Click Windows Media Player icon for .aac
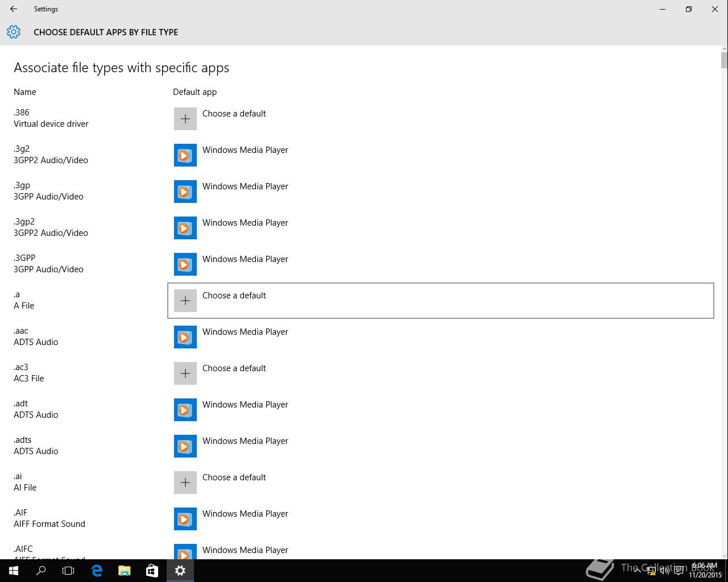This screenshot has height=582, width=728. tap(185, 337)
